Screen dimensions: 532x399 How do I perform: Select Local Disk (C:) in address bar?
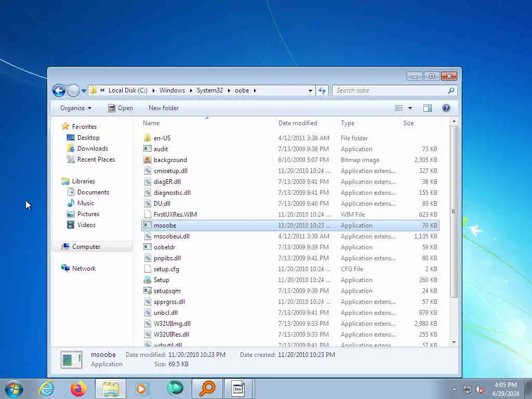pos(128,90)
